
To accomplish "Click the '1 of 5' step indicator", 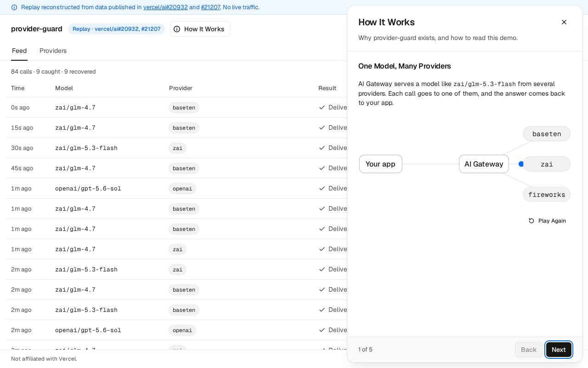I will [x=365, y=350].
